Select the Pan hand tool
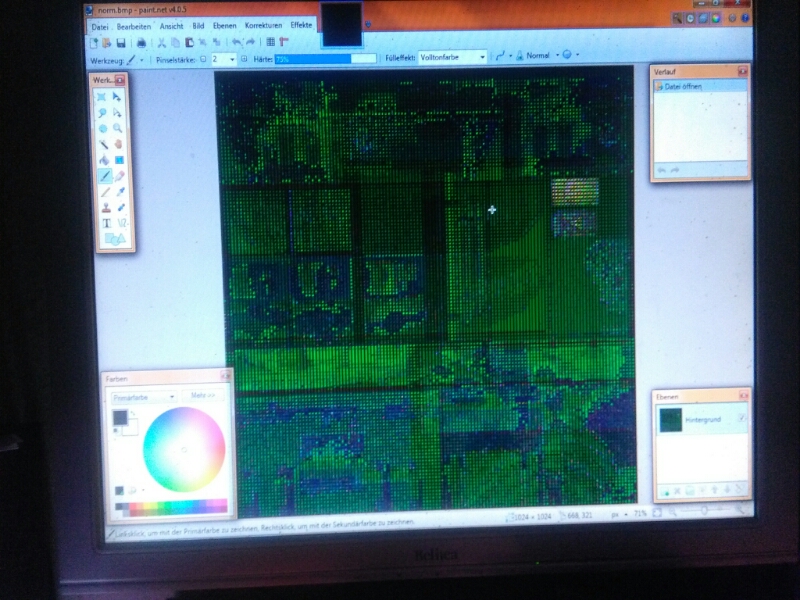This screenshot has width=800, height=600. click(x=119, y=144)
